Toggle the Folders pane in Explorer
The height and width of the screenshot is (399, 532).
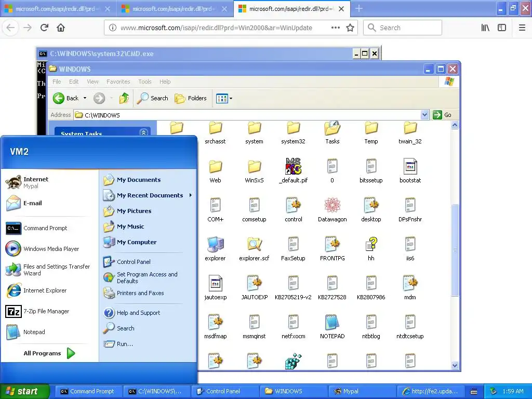click(191, 98)
